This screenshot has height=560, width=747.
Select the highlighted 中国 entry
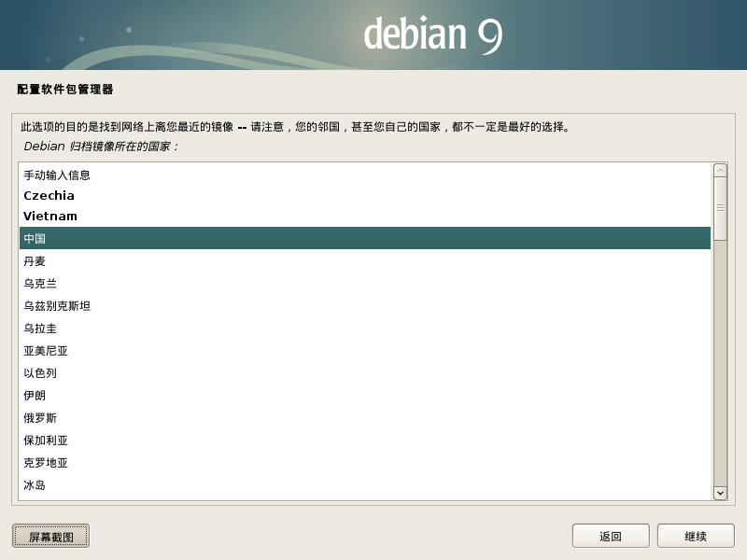(x=365, y=238)
